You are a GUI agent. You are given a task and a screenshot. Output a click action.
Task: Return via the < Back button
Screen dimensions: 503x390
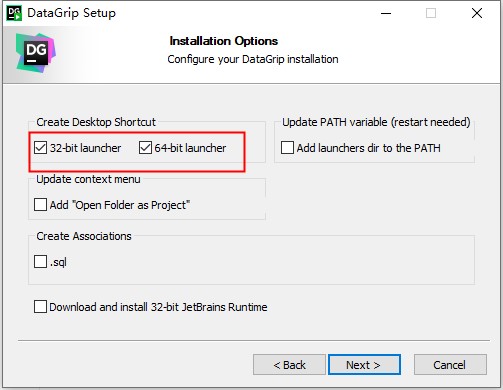289,365
